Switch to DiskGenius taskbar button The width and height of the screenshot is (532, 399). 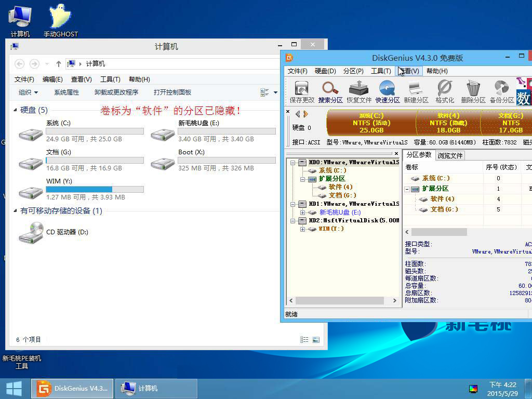(x=72, y=389)
